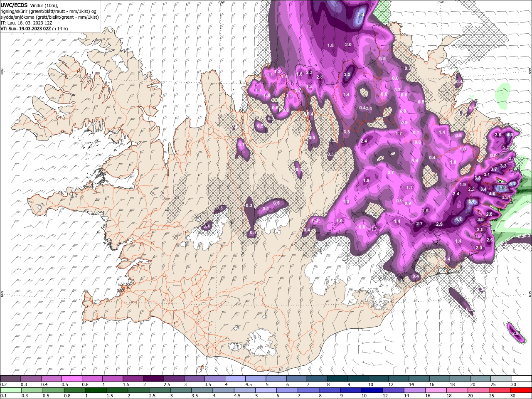Click the palest green rain swatch starting at 0.1

click(x=11, y=390)
